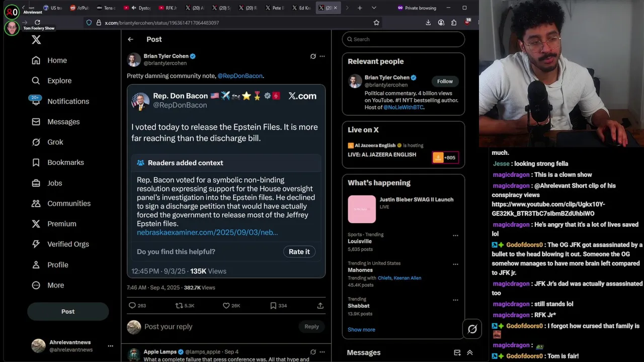Image resolution: width=644 pixels, height=362 pixels.
Task: Click the browser account icon
Action: [441, 23]
